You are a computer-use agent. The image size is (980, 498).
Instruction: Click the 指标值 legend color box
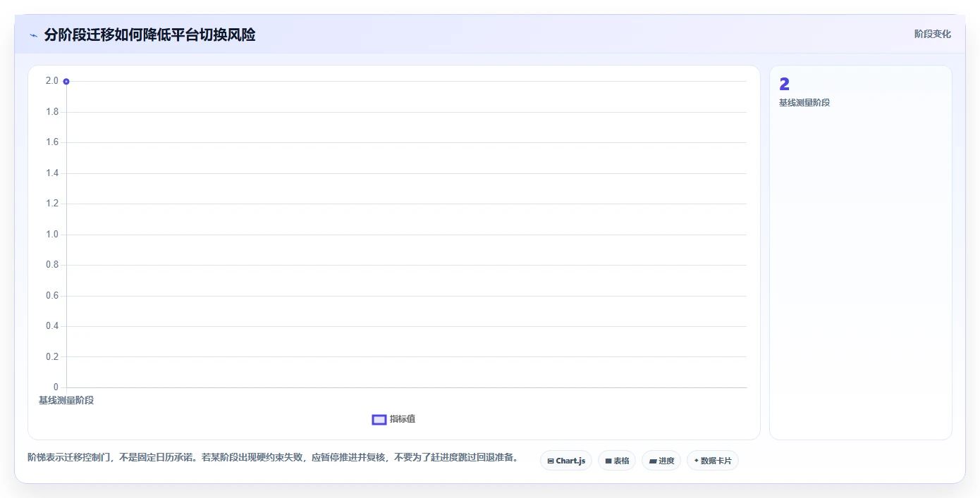click(x=379, y=420)
